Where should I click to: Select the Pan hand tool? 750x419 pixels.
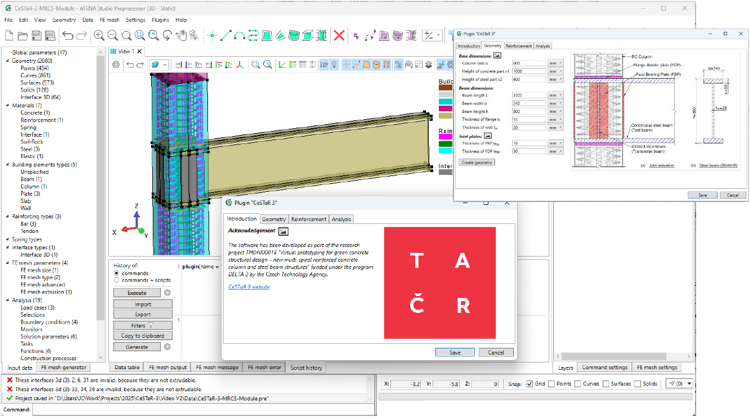point(180,36)
